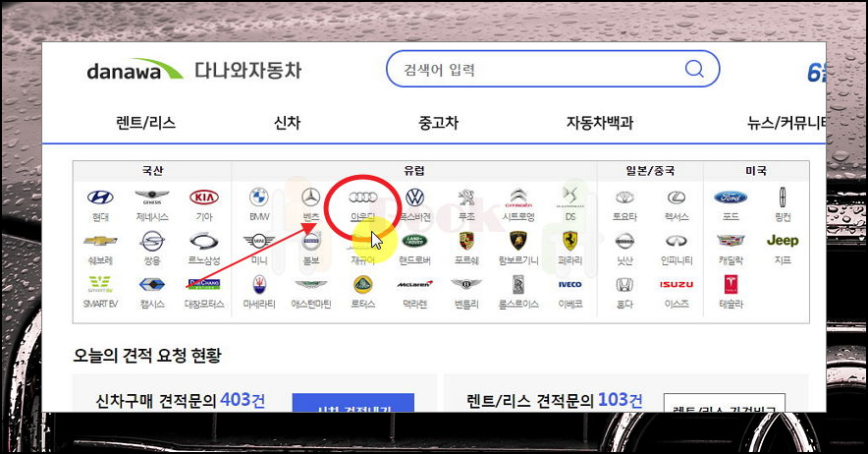Screen dimensions: 868x454
Task: Click the Land Rover (랜드로버) logo
Action: click(414, 241)
